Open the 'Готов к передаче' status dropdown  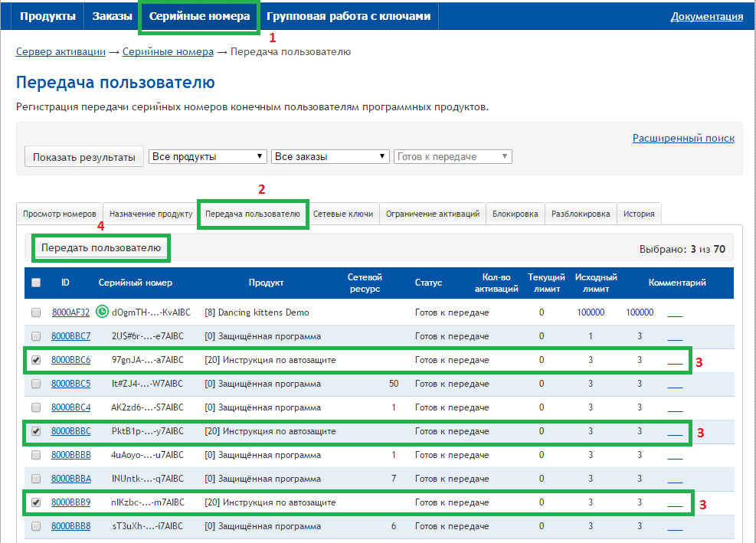coord(453,156)
